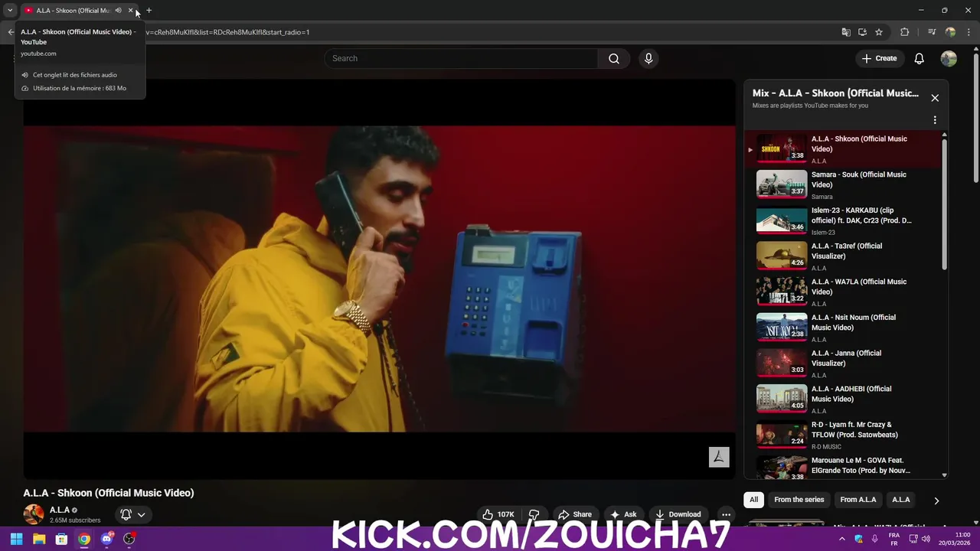Play A.L.A - Janna Official Visualizer
The image size is (980, 551).
[x=842, y=364]
